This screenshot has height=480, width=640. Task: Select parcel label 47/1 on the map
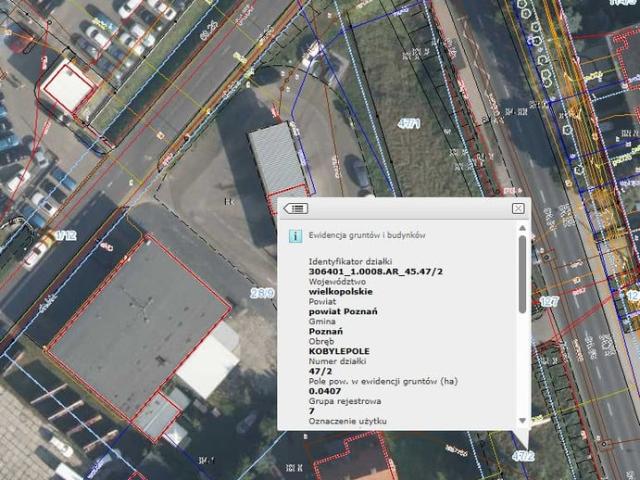click(x=409, y=123)
